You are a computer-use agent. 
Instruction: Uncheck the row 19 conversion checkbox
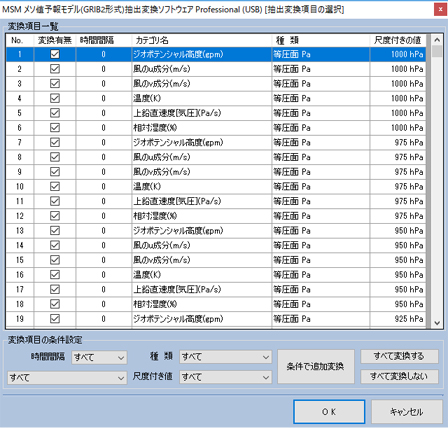[55, 318]
